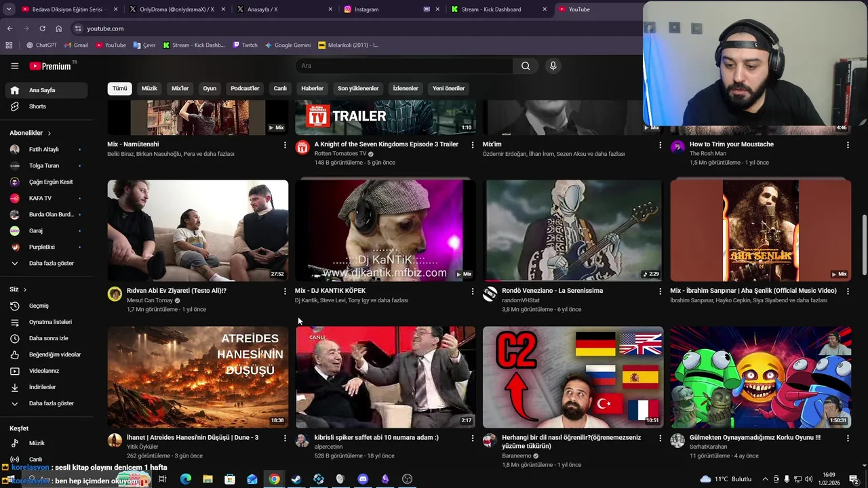This screenshot has height=488, width=868.
Task: Open Google Gemini bookmark
Action: click(x=288, y=45)
